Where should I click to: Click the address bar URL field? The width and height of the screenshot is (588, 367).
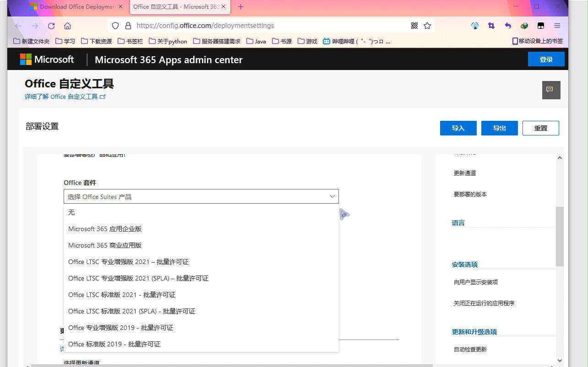click(270, 26)
